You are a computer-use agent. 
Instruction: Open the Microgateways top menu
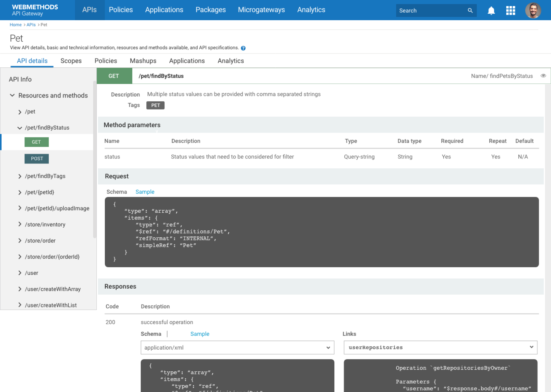[261, 10]
